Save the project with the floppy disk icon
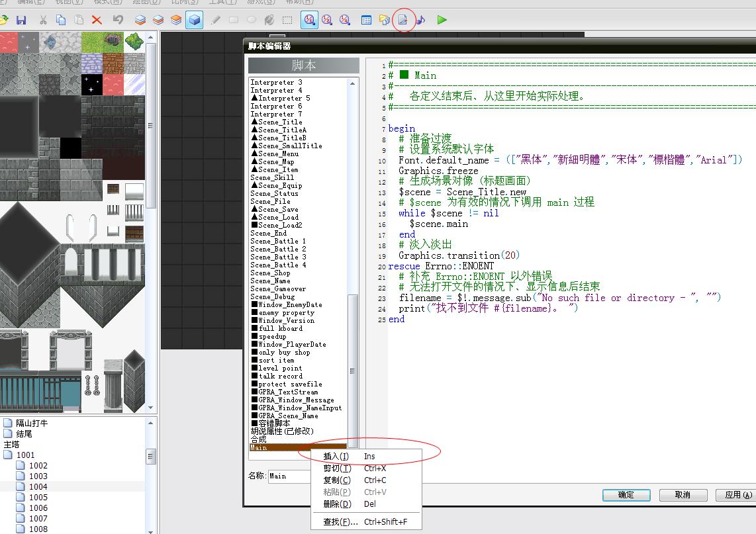 [x=21, y=21]
